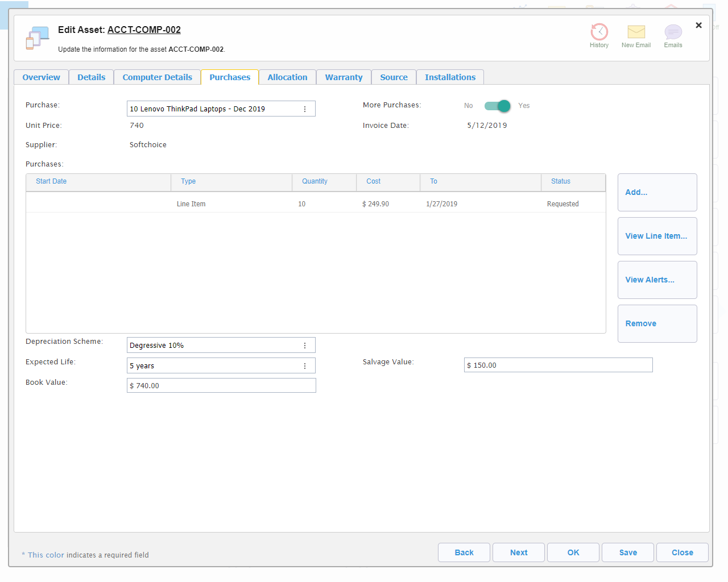Sort by the To column header

click(x=481, y=182)
